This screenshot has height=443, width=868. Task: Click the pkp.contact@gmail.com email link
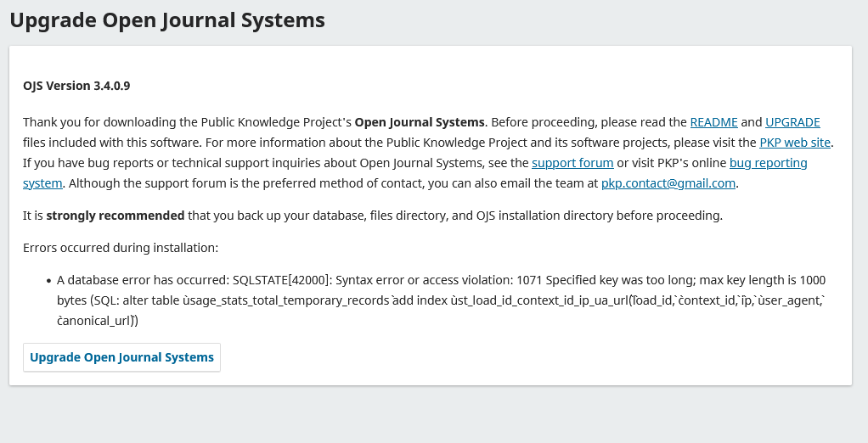tap(668, 182)
